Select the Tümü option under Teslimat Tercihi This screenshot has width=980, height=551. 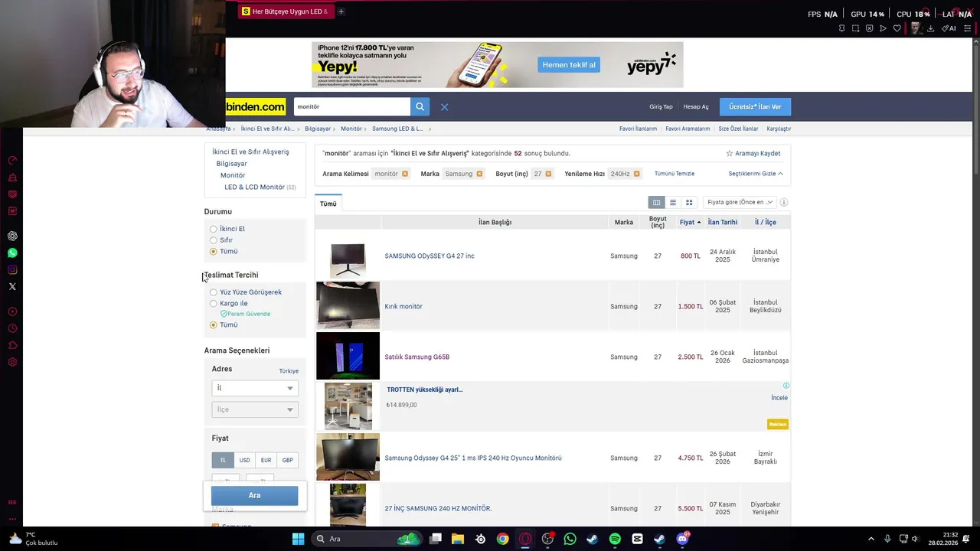point(214,324)
